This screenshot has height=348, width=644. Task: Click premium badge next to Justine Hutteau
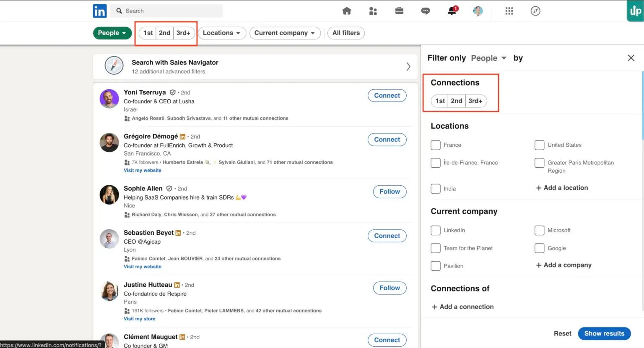tap(177, 285)
